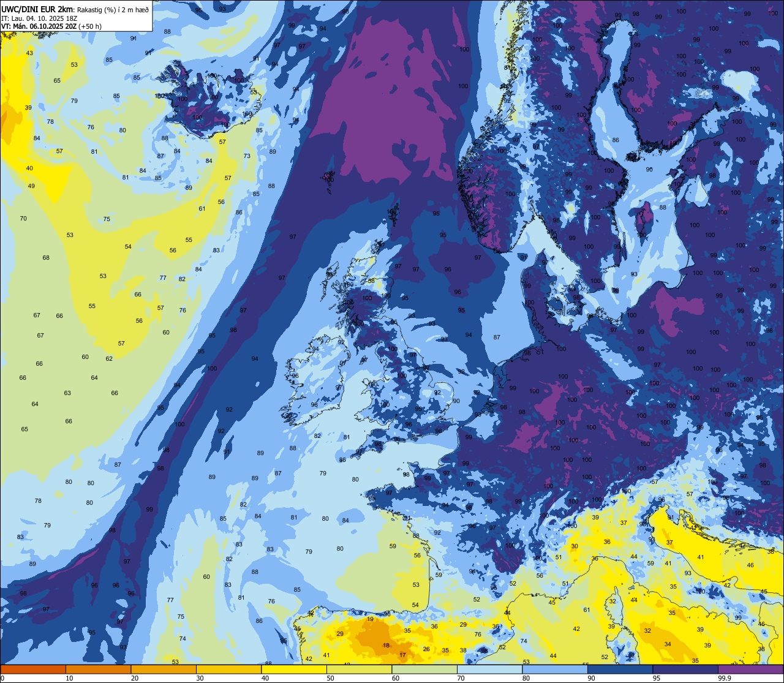Screen dimensions: 784x683
Task: Click the pale green 60–70 legend segment
Action: (424, 669)
